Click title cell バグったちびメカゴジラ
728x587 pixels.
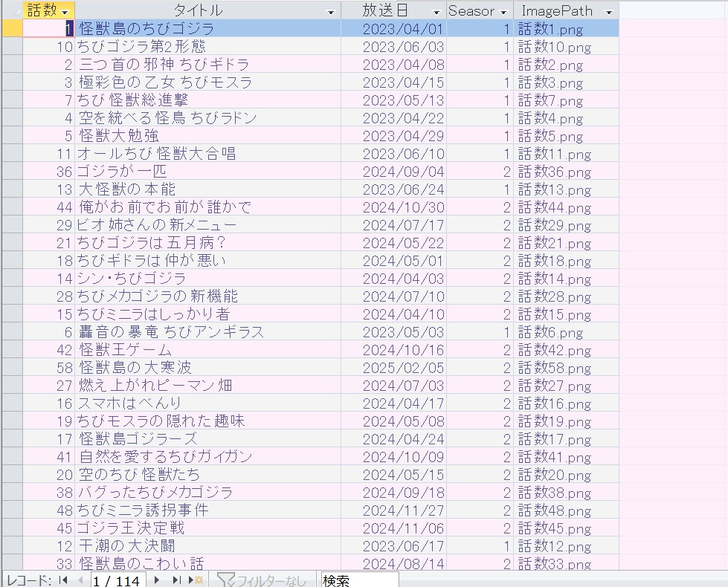[207, 493]
